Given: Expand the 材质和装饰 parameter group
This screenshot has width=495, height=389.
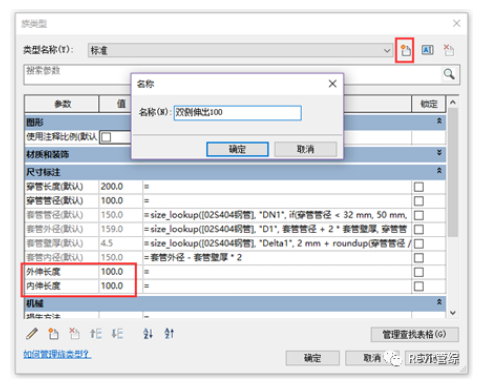Looking at the screenshot, I should point(439,153).
